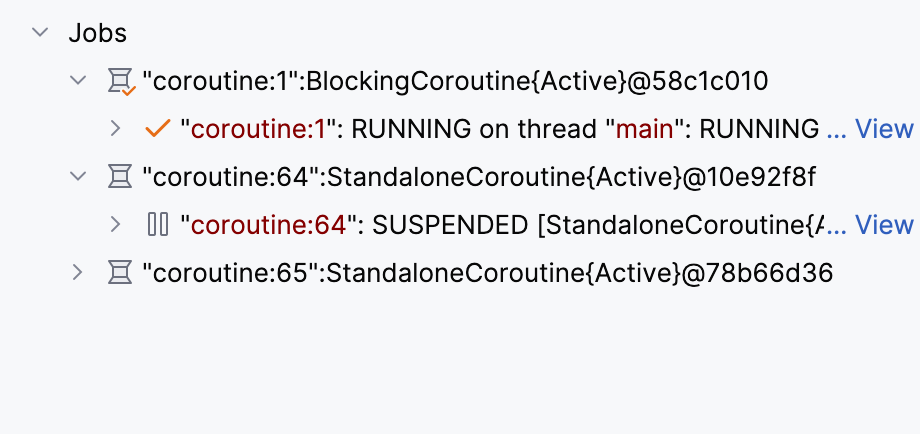Select the BlockingCoroutine{Active}@58c1c010 entry
Viewport: 920px width, 434px height.
tap(455, 81)
